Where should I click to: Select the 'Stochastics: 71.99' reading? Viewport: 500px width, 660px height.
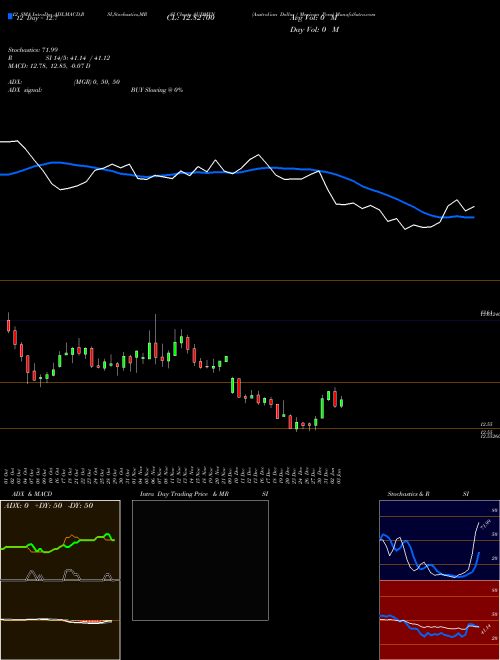[33, 50]
